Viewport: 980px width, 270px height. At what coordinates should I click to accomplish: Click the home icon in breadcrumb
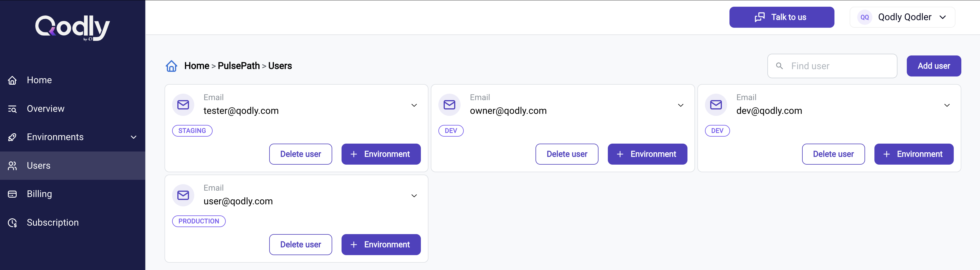[171, 66]
